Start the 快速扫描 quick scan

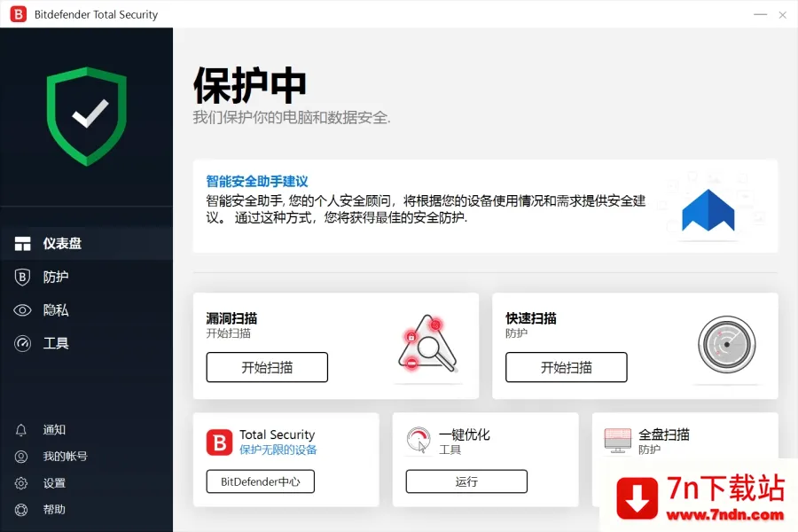point(566,367)
